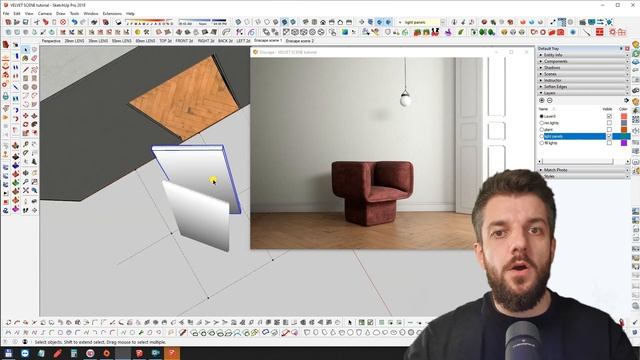The image size is (640, 360).
Task: Click the Add Layer plus icon
Action: click(542, 100)
